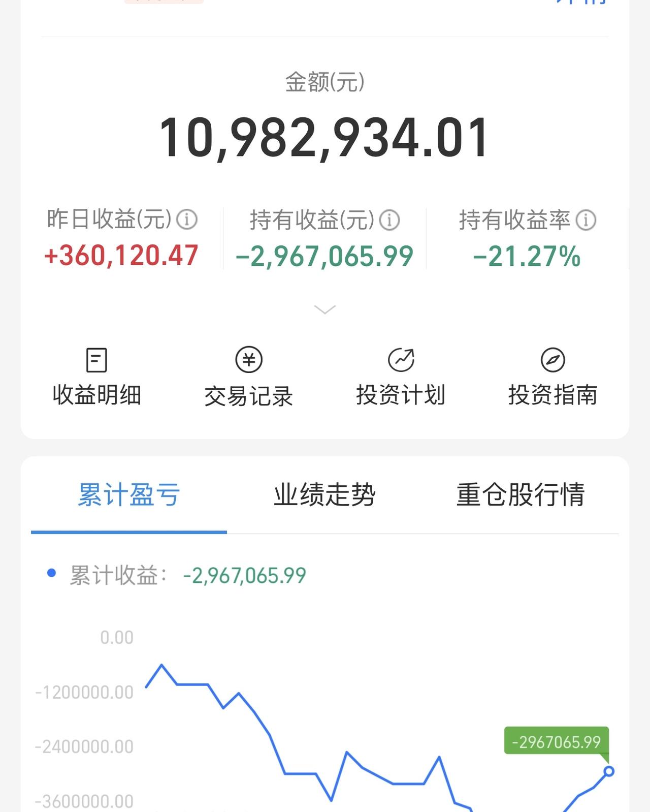Tap 投资指南 label
This screenshot has height=812, width=650.
[553, 395]
